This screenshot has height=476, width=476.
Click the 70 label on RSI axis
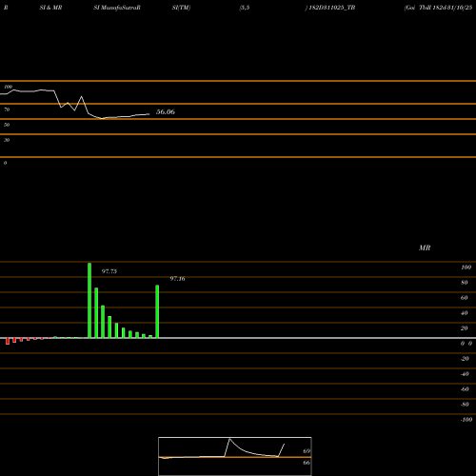coord(7,109)
